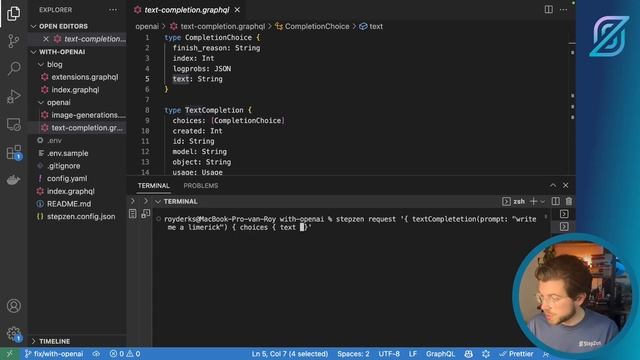Split the editor to the right
This screenshot has width=640, height=360.
(x=549, y=9)
